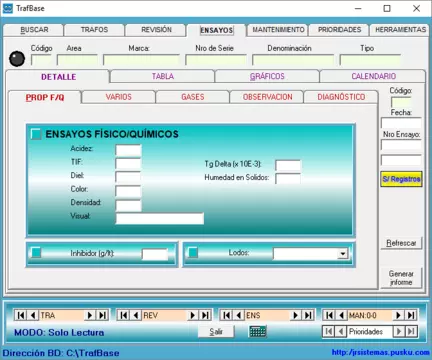Screen dimensions: 432x360
Task: Go to next Prioridades record
Action: tap(399, 331)
